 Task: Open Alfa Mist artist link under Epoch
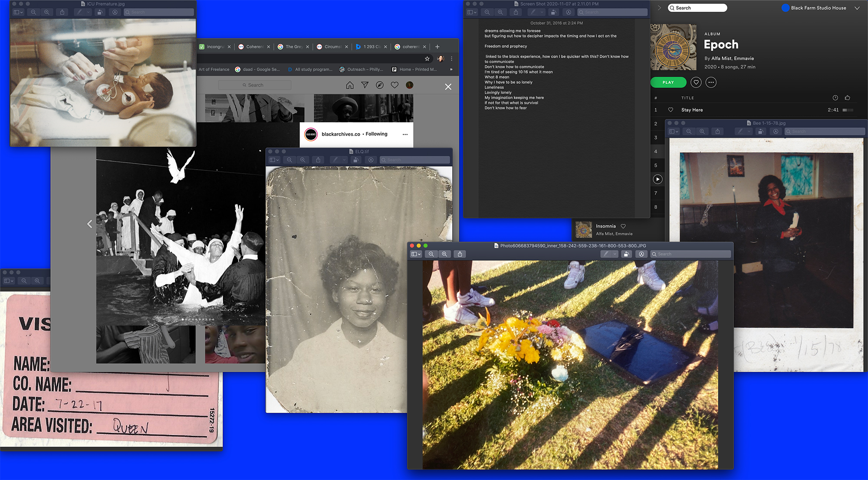[721, 59]
